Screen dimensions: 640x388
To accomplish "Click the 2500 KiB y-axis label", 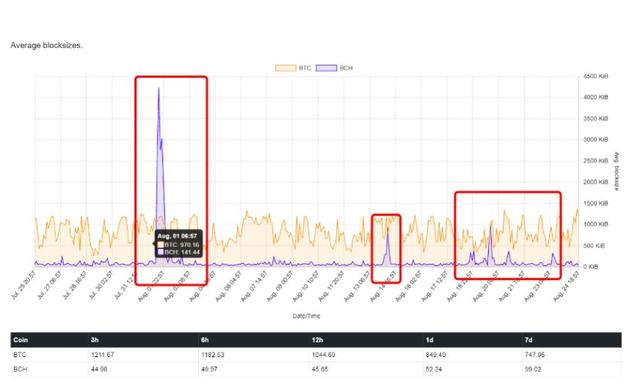I will pos(596,161).
